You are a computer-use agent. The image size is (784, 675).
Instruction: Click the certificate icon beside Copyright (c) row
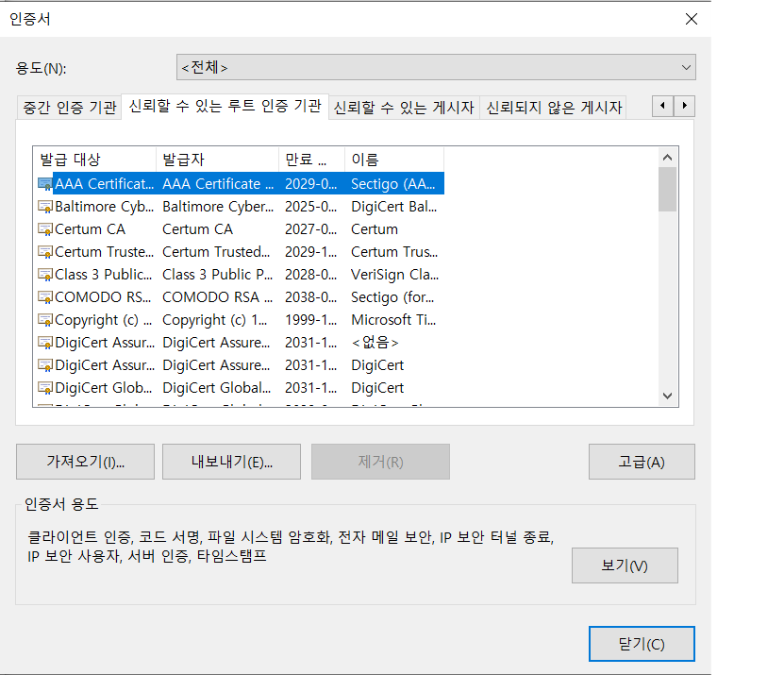click(45, 320)
